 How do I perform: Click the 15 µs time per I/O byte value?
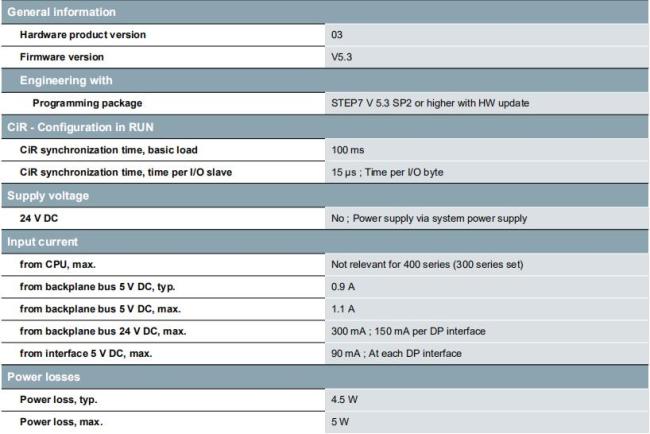pos(393,172)
